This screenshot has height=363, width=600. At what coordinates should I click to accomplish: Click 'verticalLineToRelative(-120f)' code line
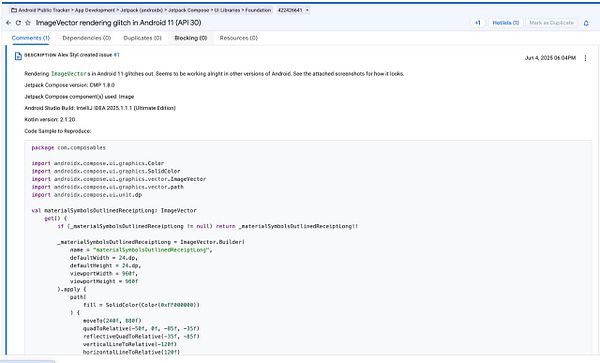click(x=130, y=344)
